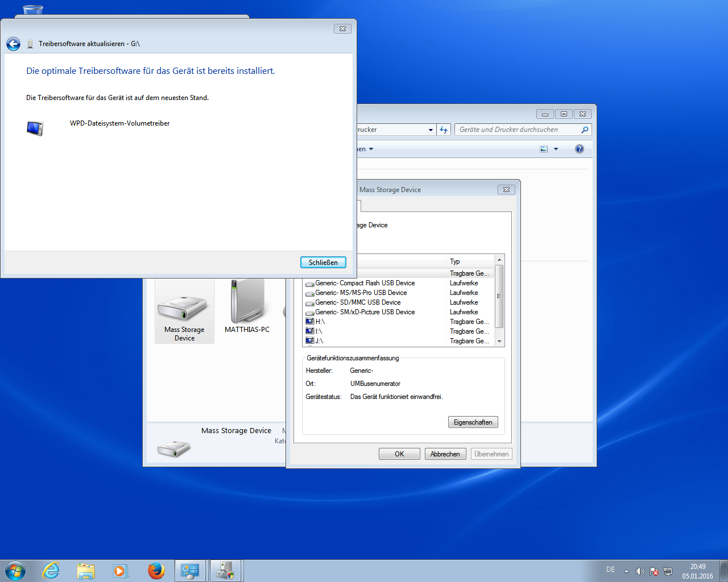728x582 pixels.
Task: Click scroll down arrow of device function list
Action: (499, 342)
